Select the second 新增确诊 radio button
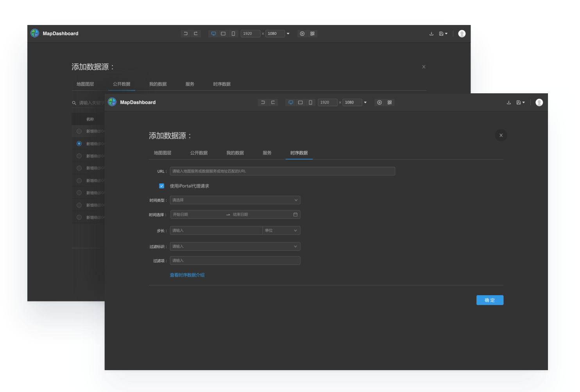Screen dimensions: 580x392 point(79,144)
